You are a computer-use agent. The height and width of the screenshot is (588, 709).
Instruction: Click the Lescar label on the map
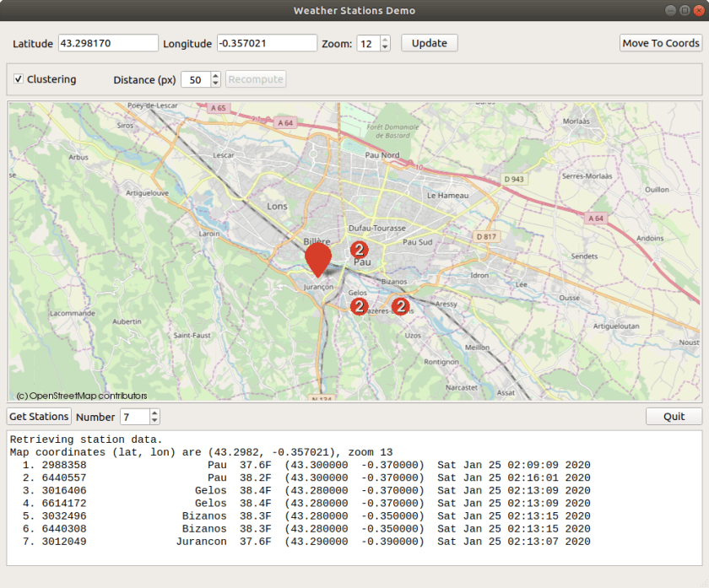tap(224, 155)
